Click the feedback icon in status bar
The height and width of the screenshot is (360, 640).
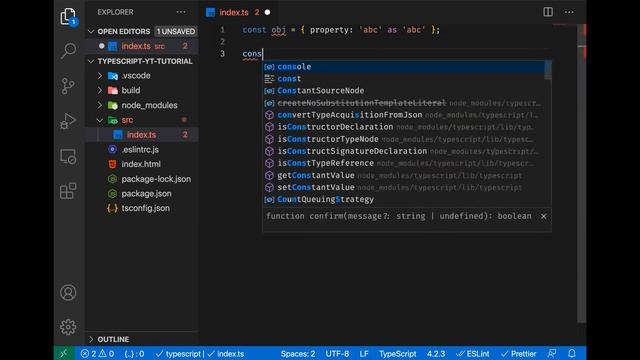(552, 353)
